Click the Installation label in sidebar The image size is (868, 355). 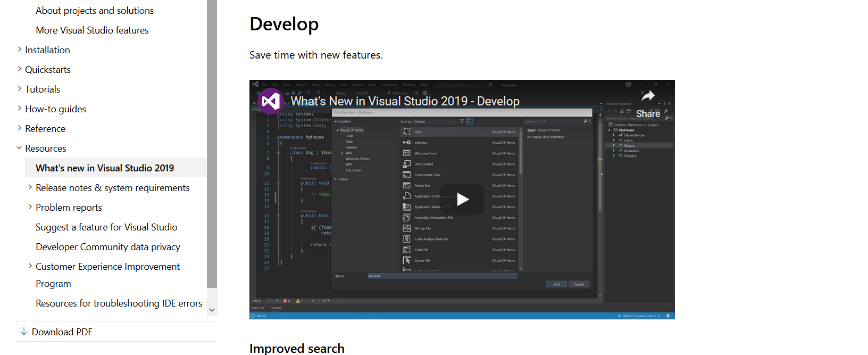click(47, 50)
